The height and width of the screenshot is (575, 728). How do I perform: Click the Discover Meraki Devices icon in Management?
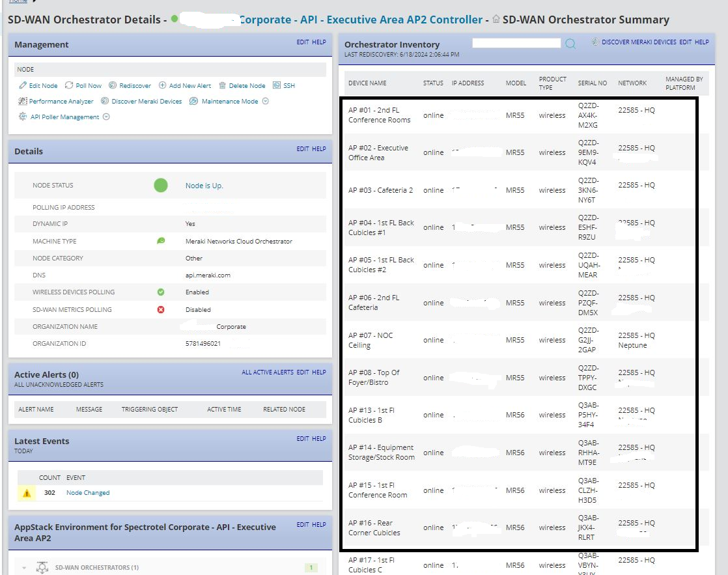tap(105, 101)
